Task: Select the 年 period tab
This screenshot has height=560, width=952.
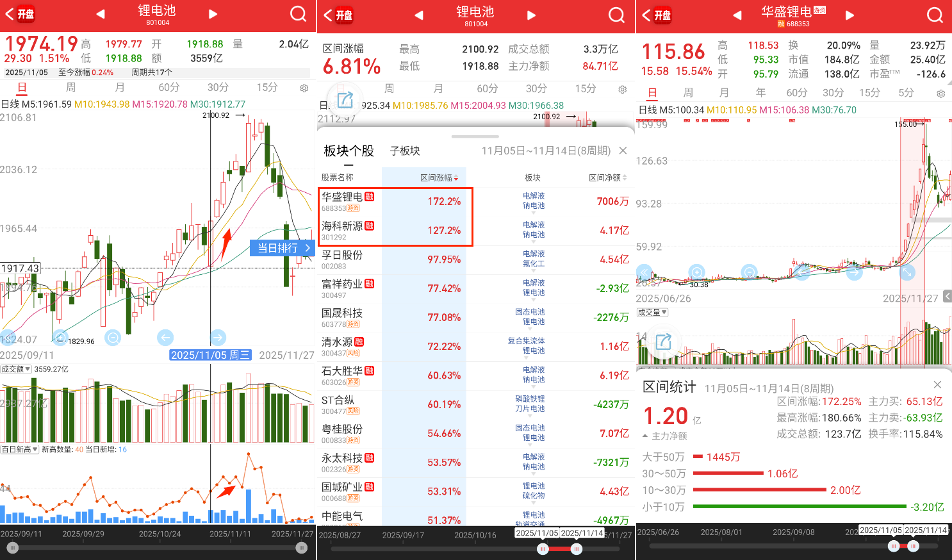Action: tap(760, 93)
